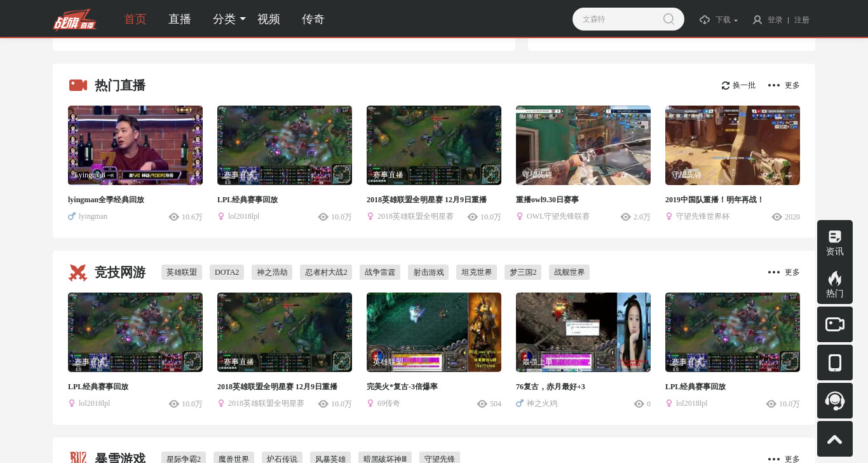The width and height of the screenshot is (868, 463).
Task: Select the 战争雷霆 category tag
Action: pyautogui.click(x=380, y=272)
